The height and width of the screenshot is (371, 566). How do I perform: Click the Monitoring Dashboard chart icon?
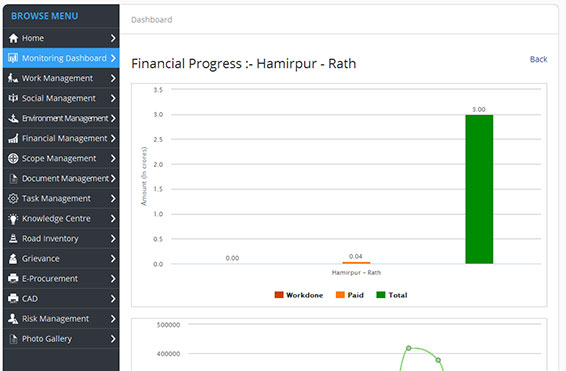tap(13, 58)
